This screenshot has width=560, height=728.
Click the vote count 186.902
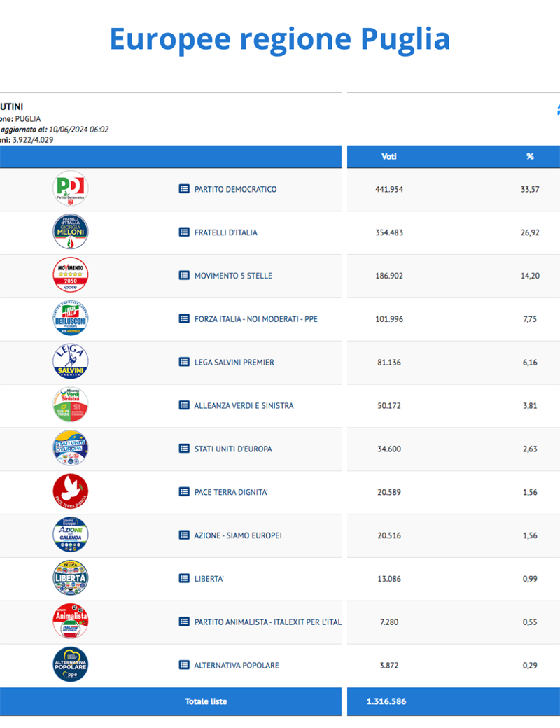389,276
